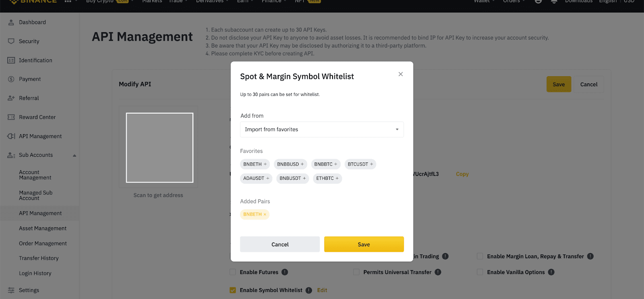Click the QR code image
Screen dimensions: 644x299
(160, 147)
